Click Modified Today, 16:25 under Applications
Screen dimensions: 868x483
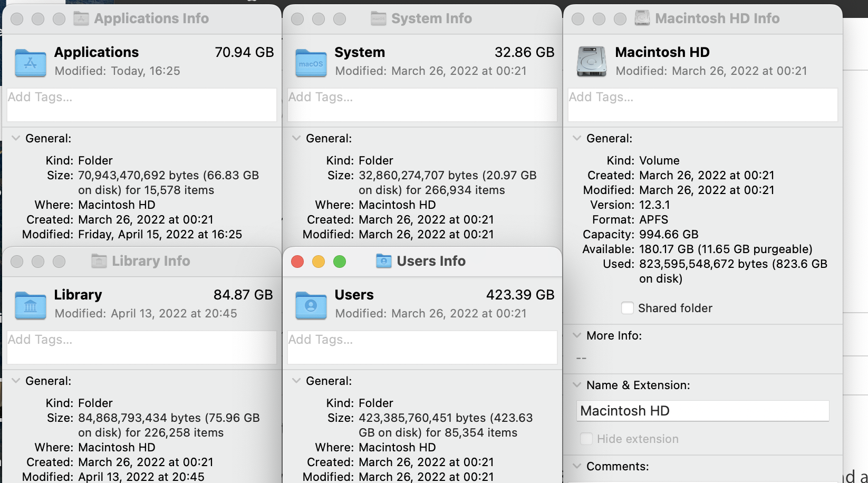118,71
